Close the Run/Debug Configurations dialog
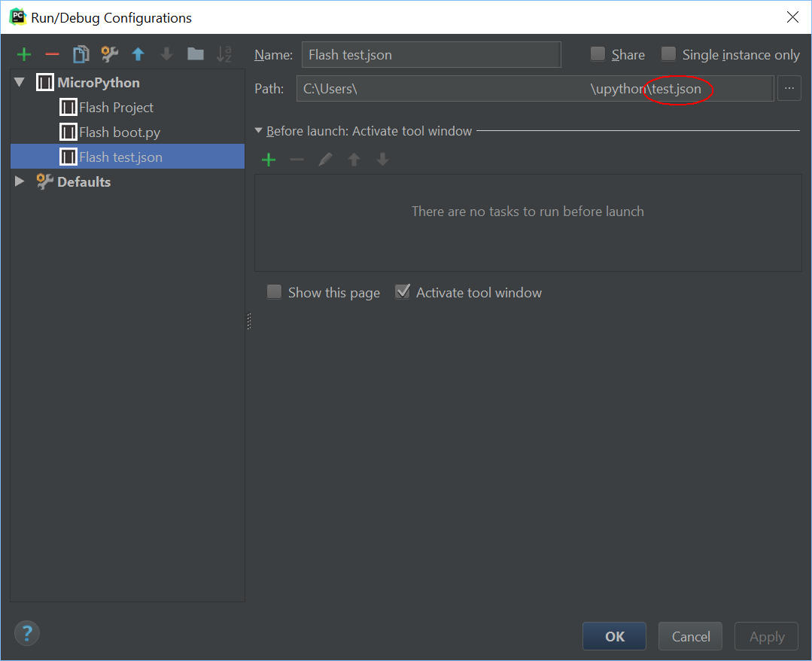 pos(792,17)
